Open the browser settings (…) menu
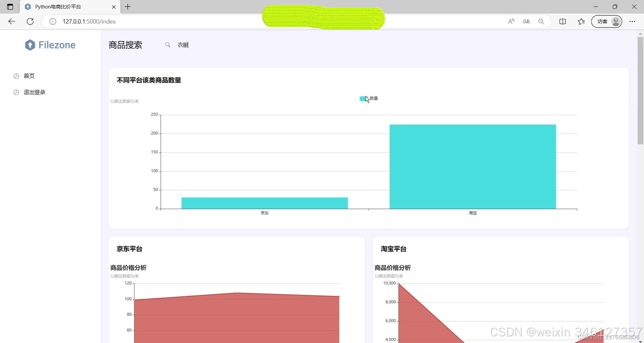644x343 pixels. (632, 21)
